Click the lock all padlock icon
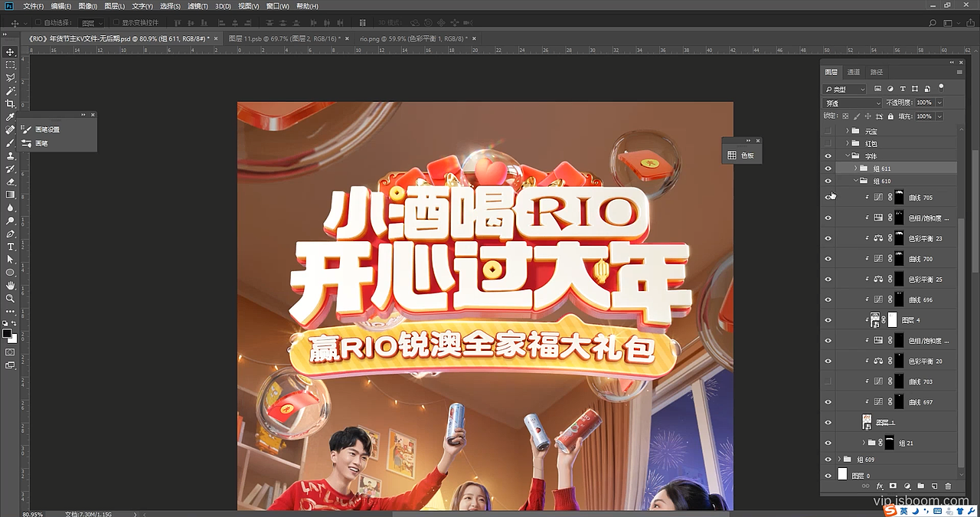The width and height of the screenshot is (980, 517). (890, 116)
